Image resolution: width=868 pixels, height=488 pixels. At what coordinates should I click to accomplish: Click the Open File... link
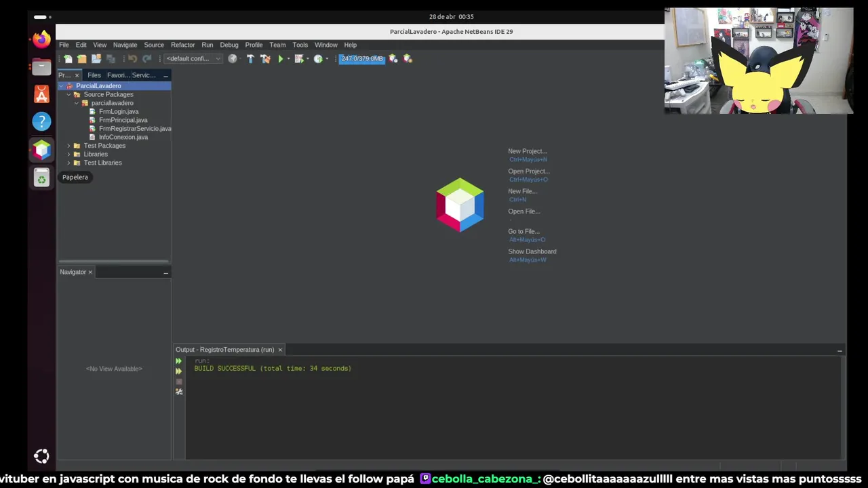(x=524, y=211)
